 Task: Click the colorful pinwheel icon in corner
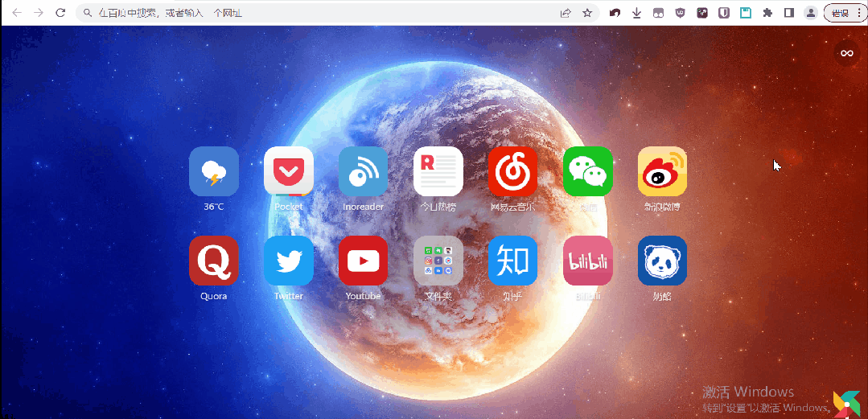(847, 404)
